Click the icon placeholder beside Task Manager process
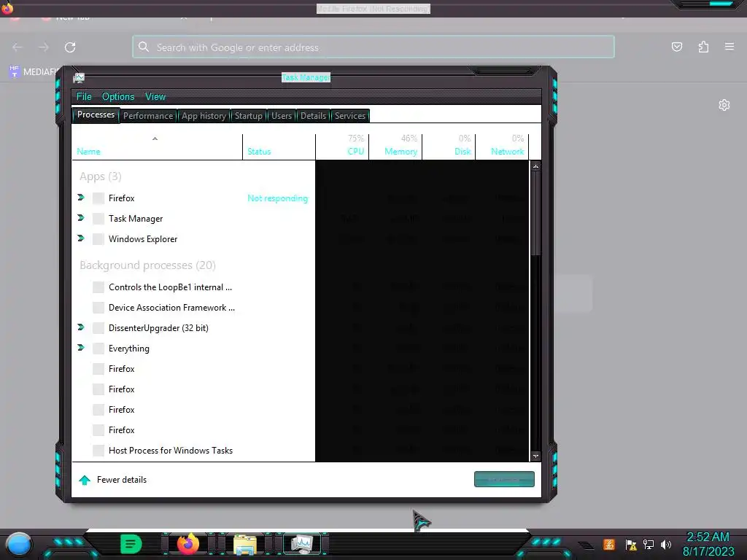Viewport: 747px width, 560px height. (x=98, y=219)
